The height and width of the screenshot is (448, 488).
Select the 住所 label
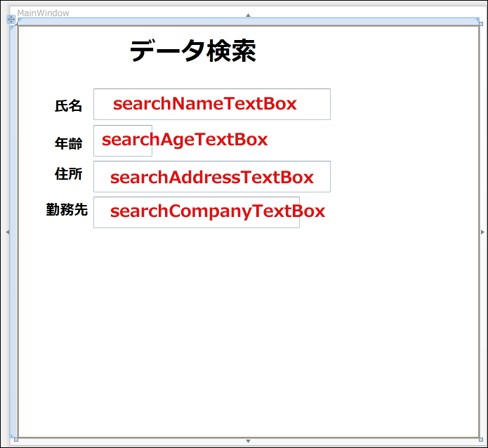point(69,173)
